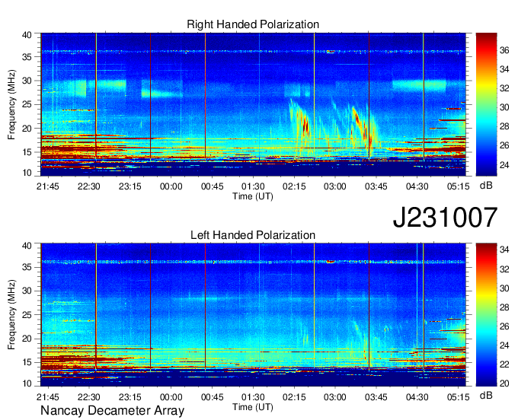518x420 pixels.
Task: Click 'Frequency (MHz)' label of upper plot
Action: (12, 104)
